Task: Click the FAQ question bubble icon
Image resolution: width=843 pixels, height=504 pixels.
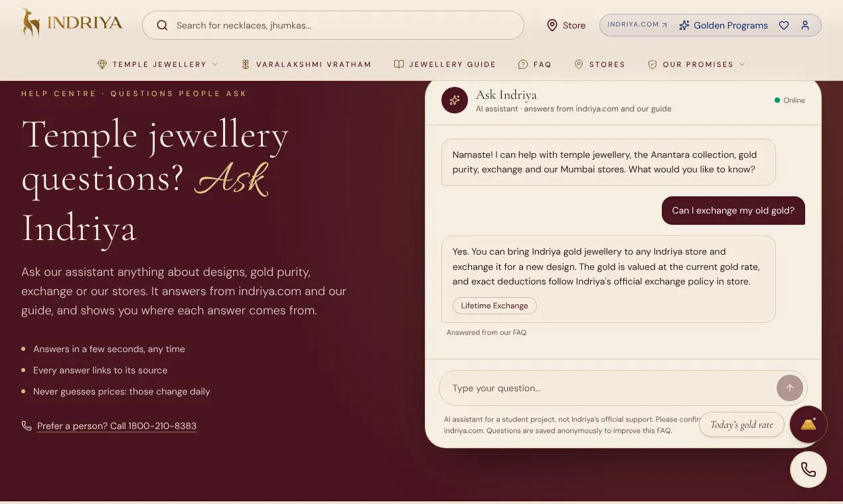Action: [523, 64]
